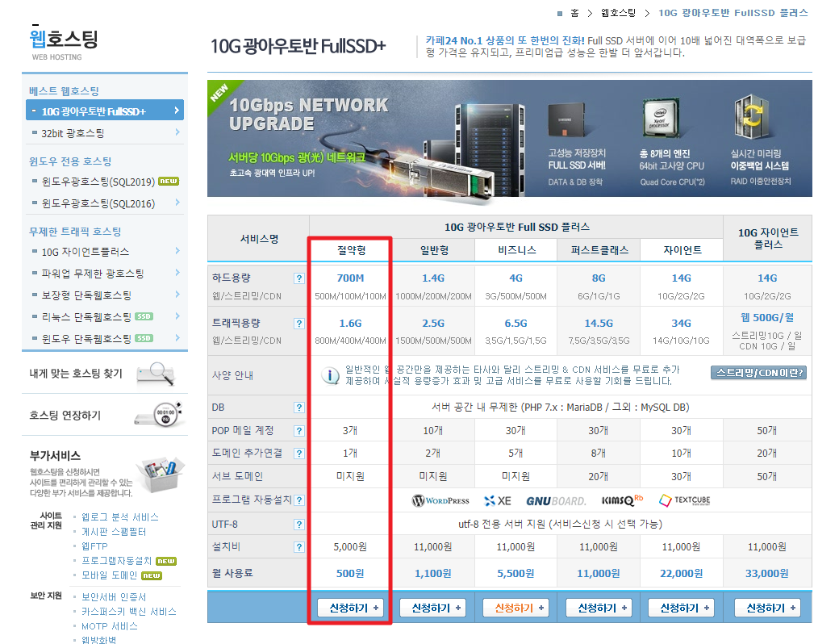Click the 500원 monthly fee value
Screen dimensions: 839x644
(350, 573)
